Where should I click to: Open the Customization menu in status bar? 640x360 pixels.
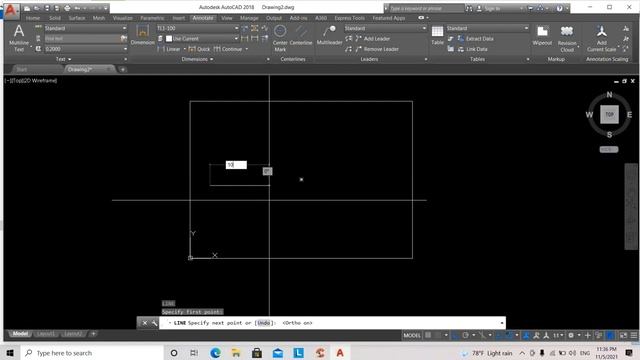634,335
